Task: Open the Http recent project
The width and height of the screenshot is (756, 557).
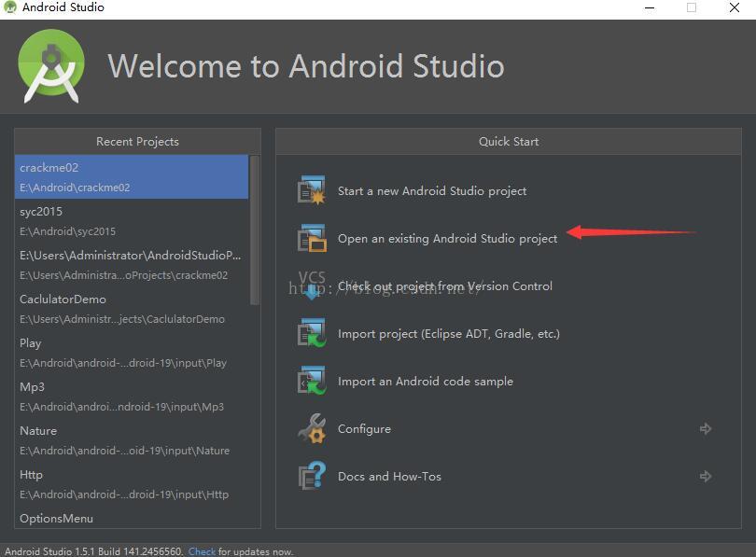Action: 132,484
